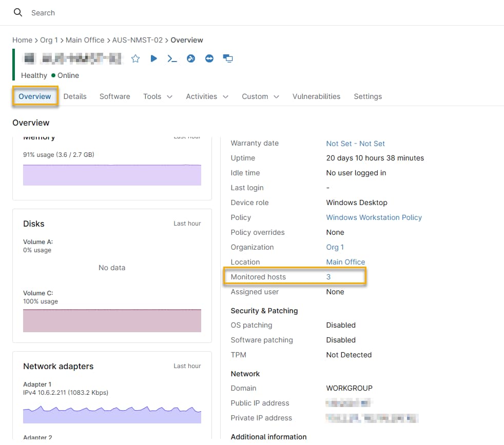Expand the Tools dropdown tab

[158, 96]
